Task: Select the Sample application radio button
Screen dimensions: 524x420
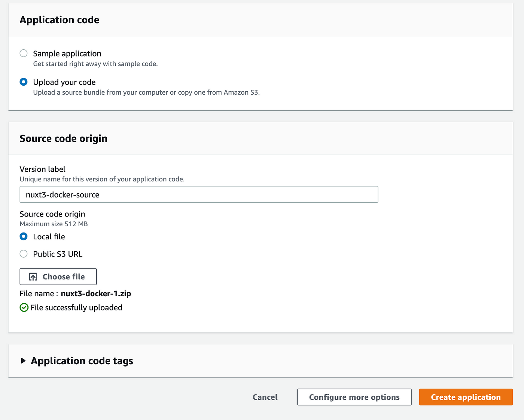Action: tap(24, 53)
